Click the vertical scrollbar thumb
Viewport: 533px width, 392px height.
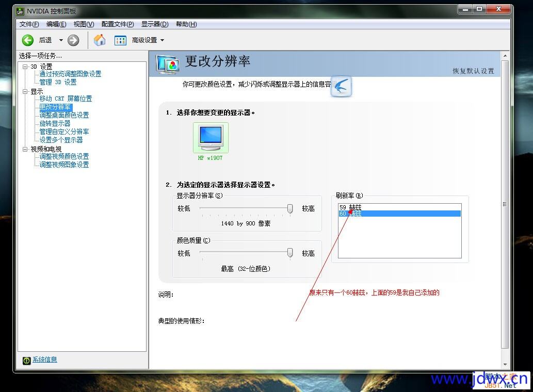tap(505, 204)
